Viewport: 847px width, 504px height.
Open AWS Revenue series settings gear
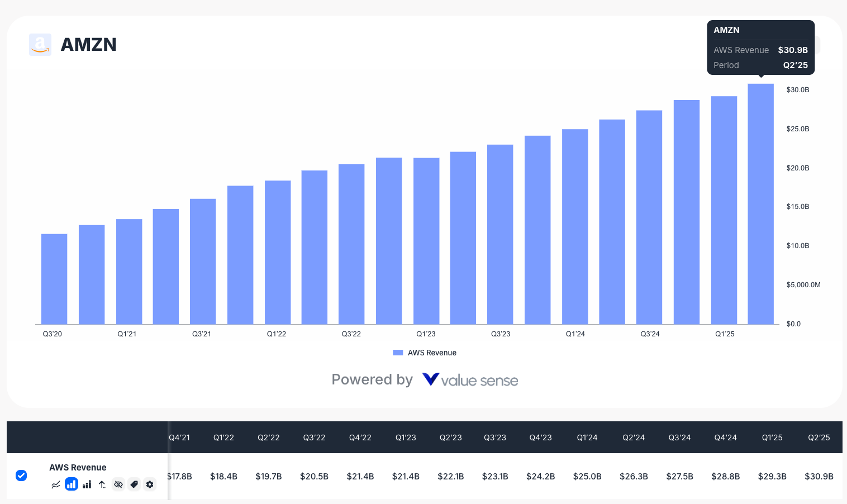[x=150, y=484]
